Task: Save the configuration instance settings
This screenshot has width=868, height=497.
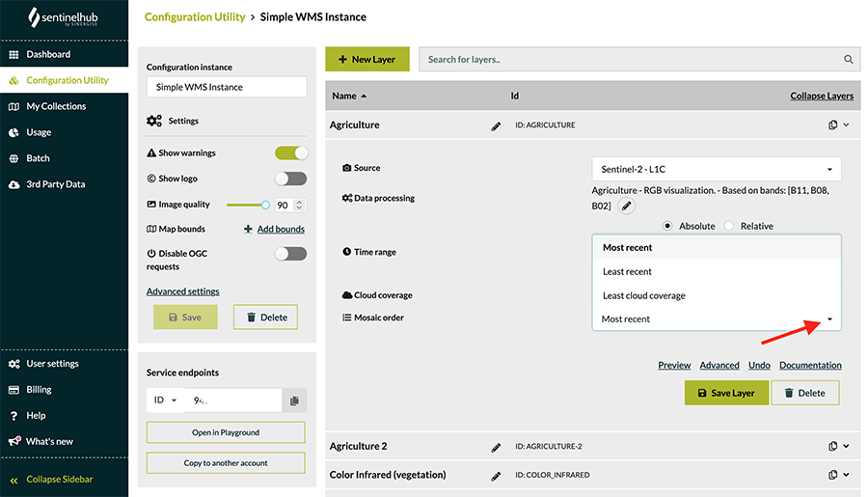Action: pos(185,317)
